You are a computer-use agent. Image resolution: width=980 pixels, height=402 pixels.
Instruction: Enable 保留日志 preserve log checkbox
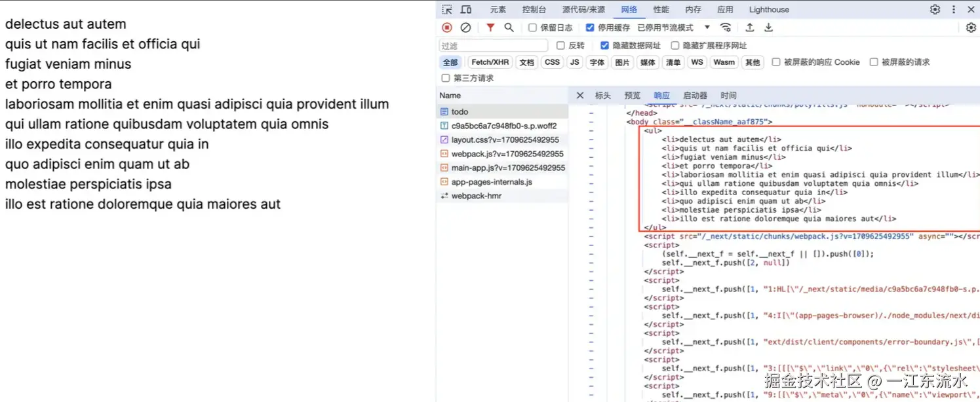532,27
